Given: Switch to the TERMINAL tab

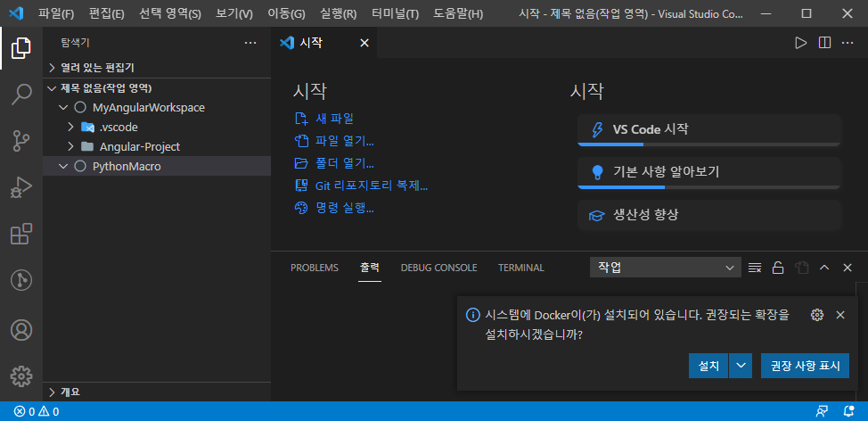Looking at the screenshot, I should [x=521, y=268].
